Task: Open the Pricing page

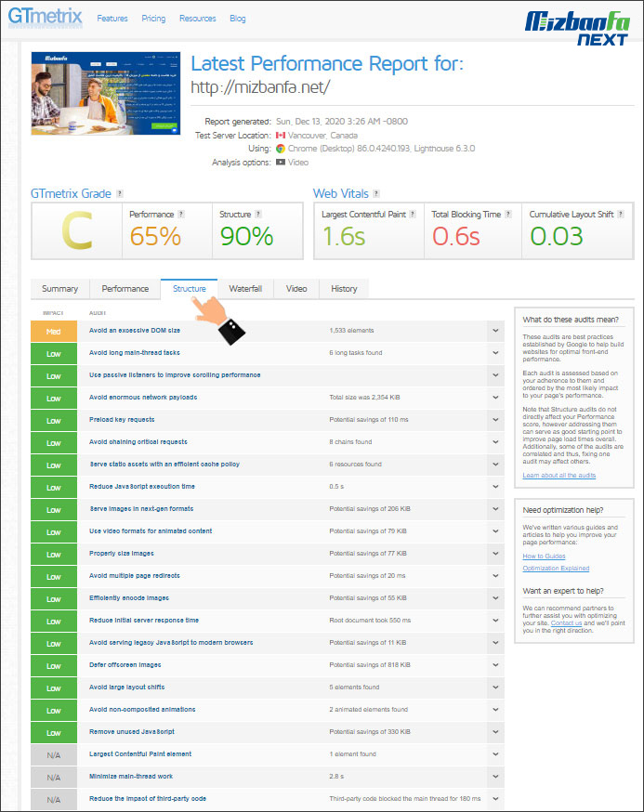Action: [x=154, y=19]
